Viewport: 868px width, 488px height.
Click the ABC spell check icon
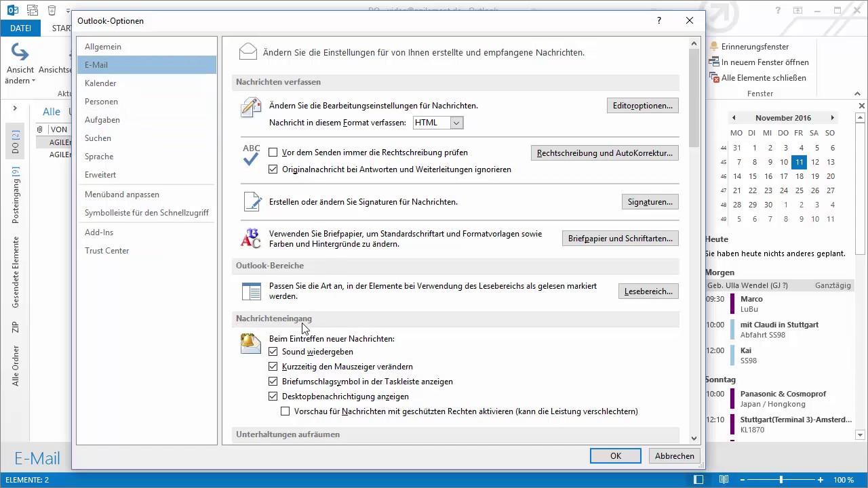click(251, 155)
